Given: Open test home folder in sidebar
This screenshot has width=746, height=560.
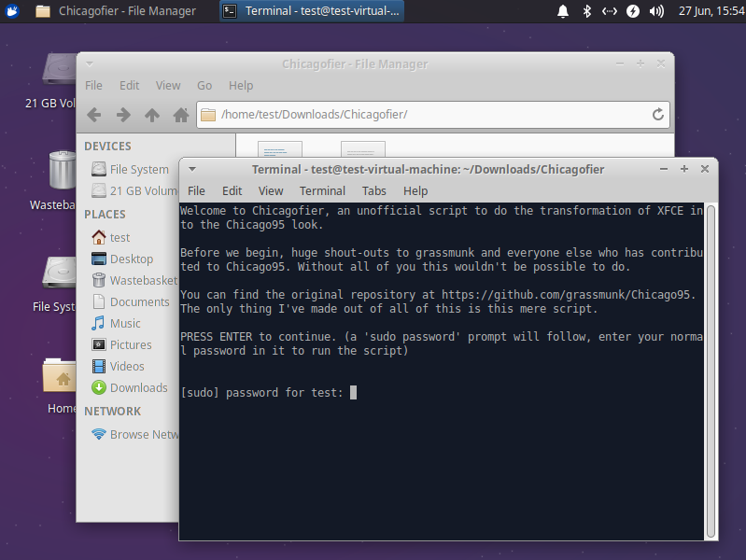Looking at the screenshot, I should click(x=111, y=237).
